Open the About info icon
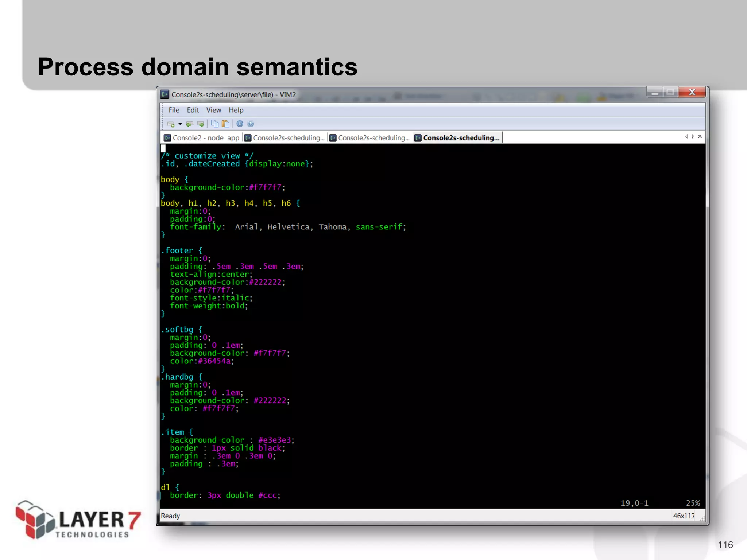 coord(240,124)
